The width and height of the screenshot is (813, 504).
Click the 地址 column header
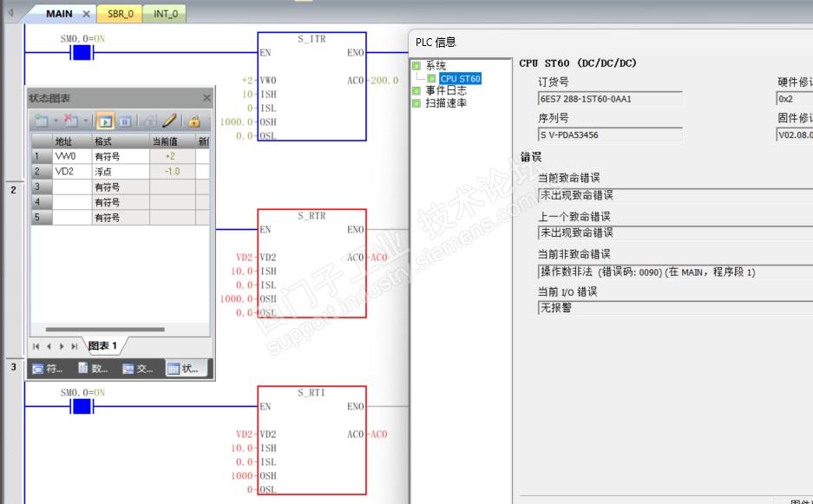tap(71, 141)
